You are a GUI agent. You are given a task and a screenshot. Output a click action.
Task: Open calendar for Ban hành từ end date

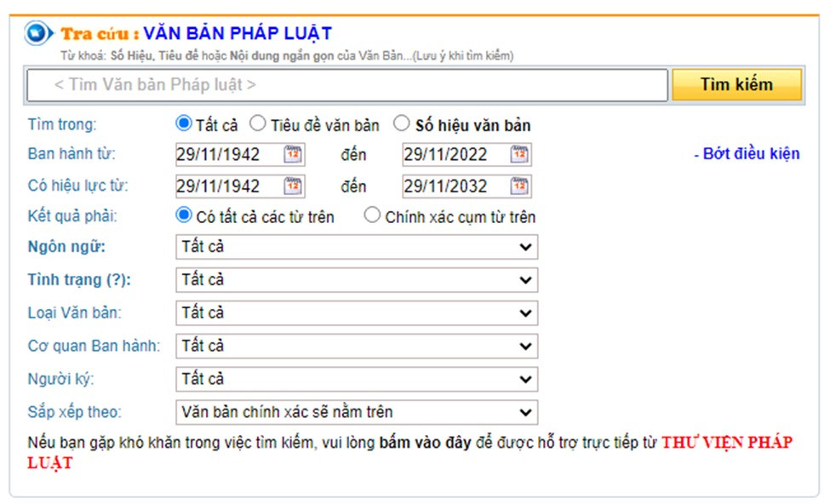click(x=519, y=155)
